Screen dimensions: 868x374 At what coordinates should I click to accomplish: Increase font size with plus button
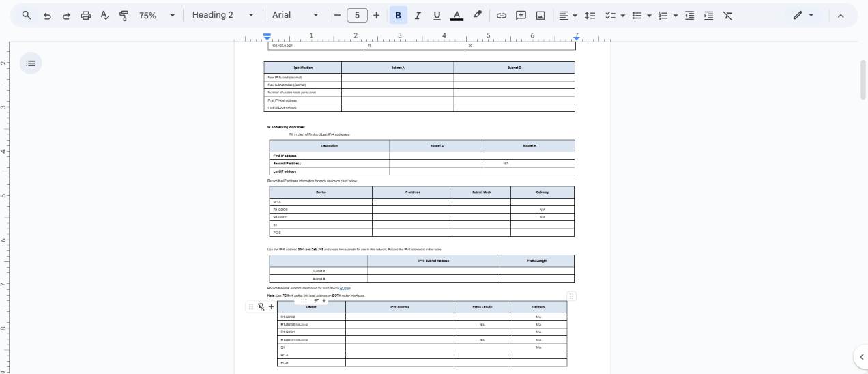tap(376, 15)
